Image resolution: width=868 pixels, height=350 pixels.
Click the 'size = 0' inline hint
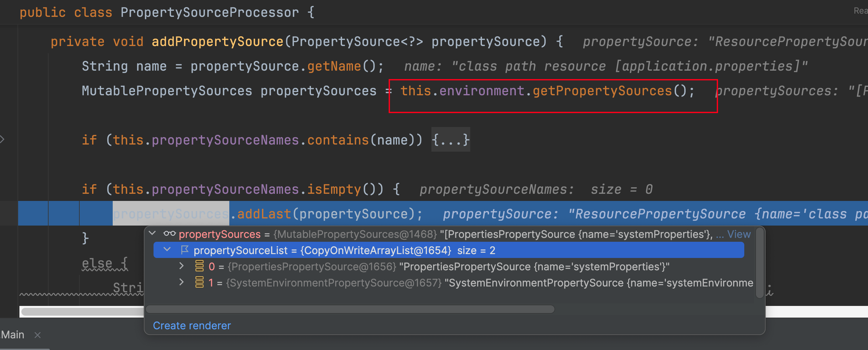(x=622, y=189)
